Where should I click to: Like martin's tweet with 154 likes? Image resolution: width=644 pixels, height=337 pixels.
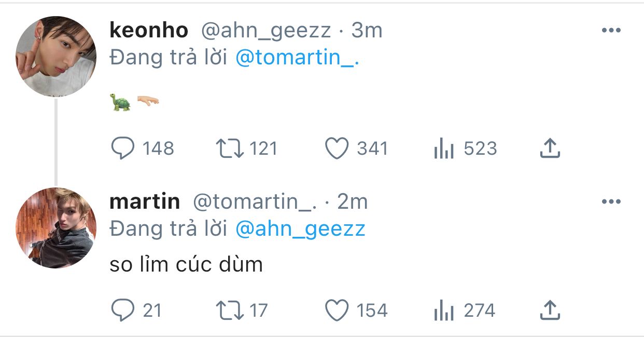[x=337, y=311]
